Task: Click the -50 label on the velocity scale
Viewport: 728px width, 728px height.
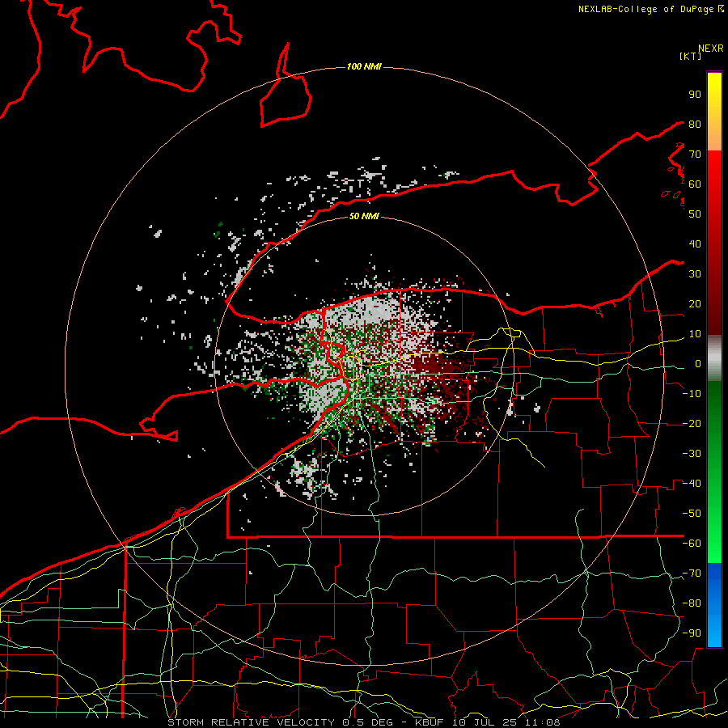Action: (x=692, y=514)
